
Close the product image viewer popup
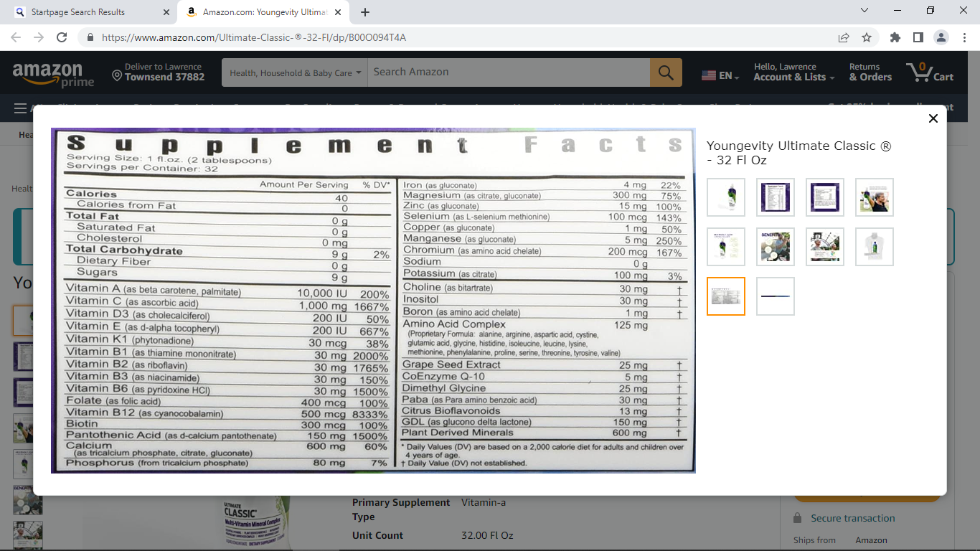[933, 118]
